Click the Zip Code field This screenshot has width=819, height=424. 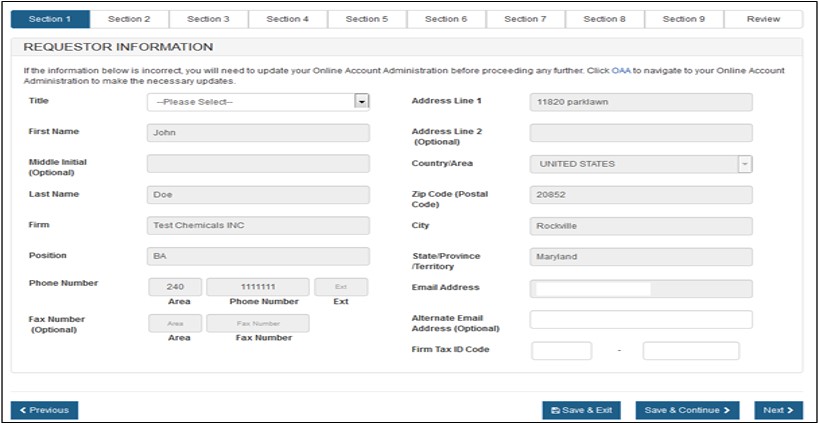pyautogui.click(x=640, y=195)
